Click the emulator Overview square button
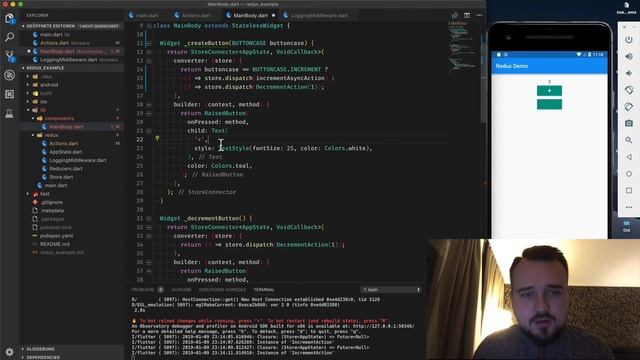This screenshot has width=640, height=360. (x=629, y=190)
